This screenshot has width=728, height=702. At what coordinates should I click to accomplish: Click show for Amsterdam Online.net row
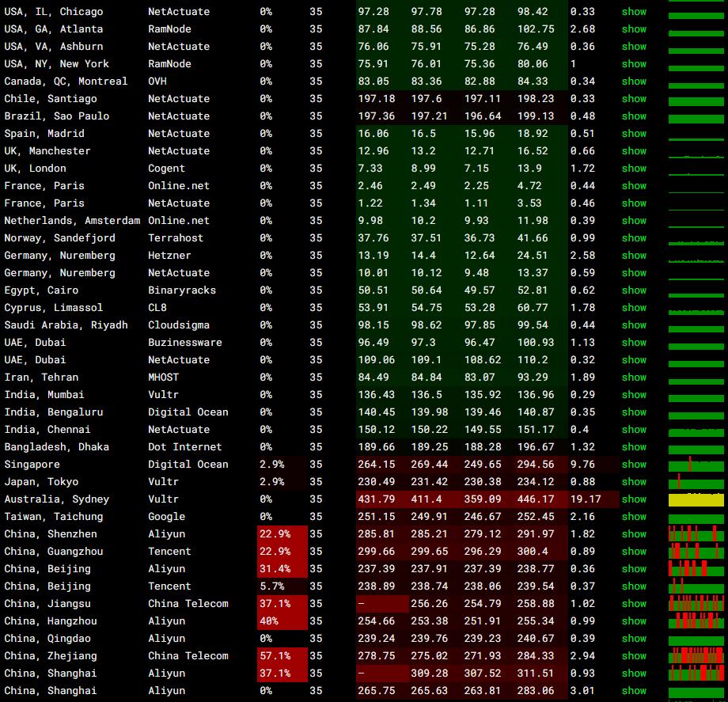[634, 221]
